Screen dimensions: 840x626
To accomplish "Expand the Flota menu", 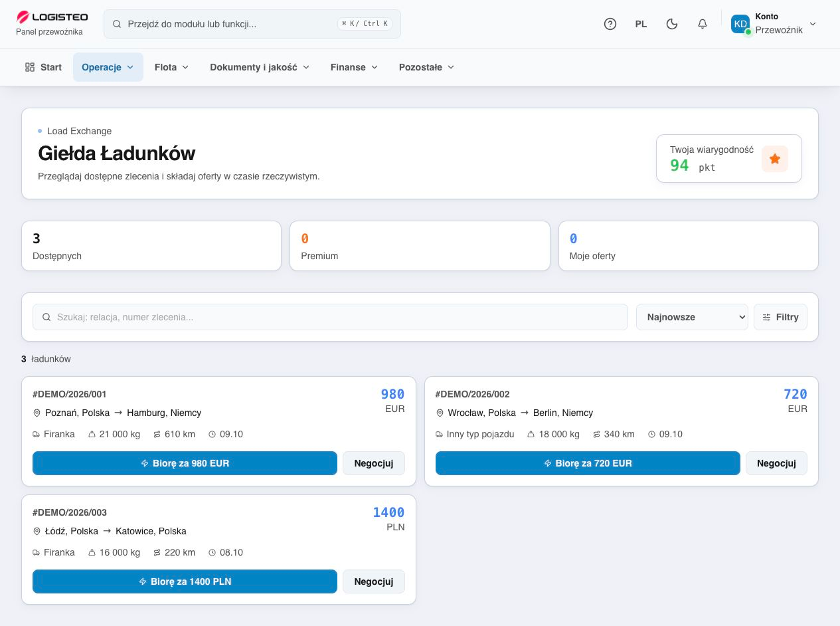I will 172,67.
